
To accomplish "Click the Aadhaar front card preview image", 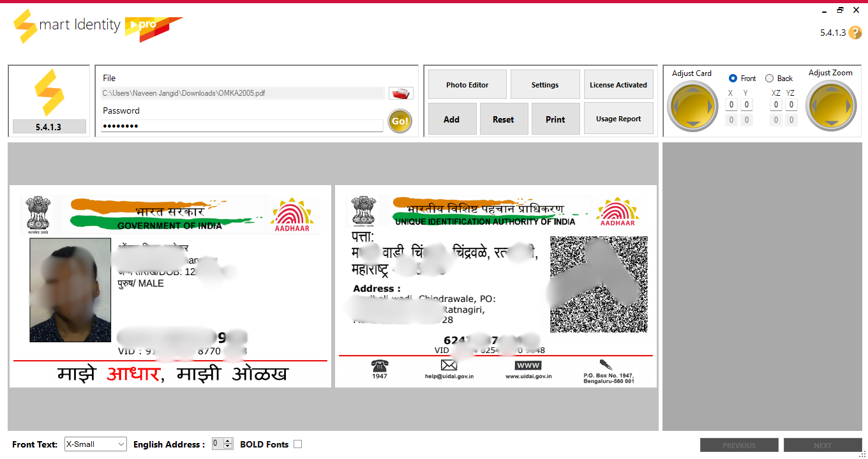I will pyautogui.click(x=170, y=286).
